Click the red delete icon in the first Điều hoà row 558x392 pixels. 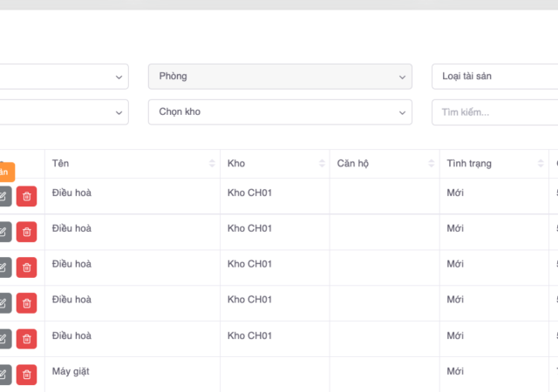(x=26, y=196)
